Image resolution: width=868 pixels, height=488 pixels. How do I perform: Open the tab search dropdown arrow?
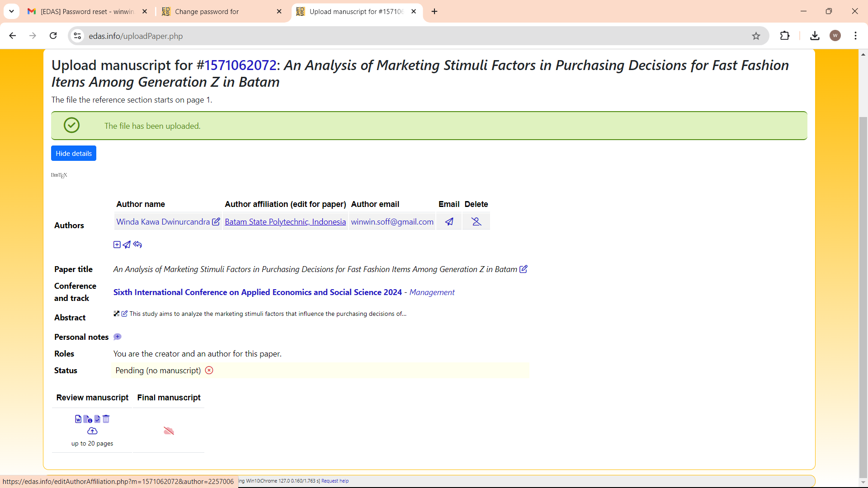tap(11, 11)
